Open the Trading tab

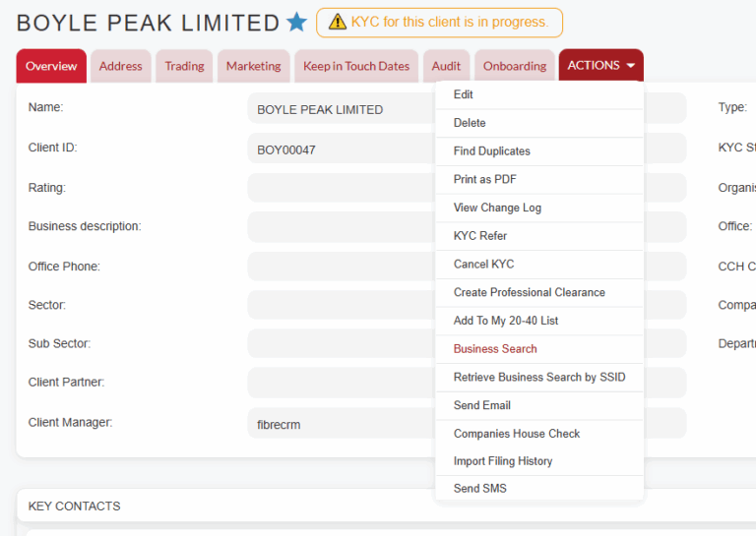click(184, 66)
